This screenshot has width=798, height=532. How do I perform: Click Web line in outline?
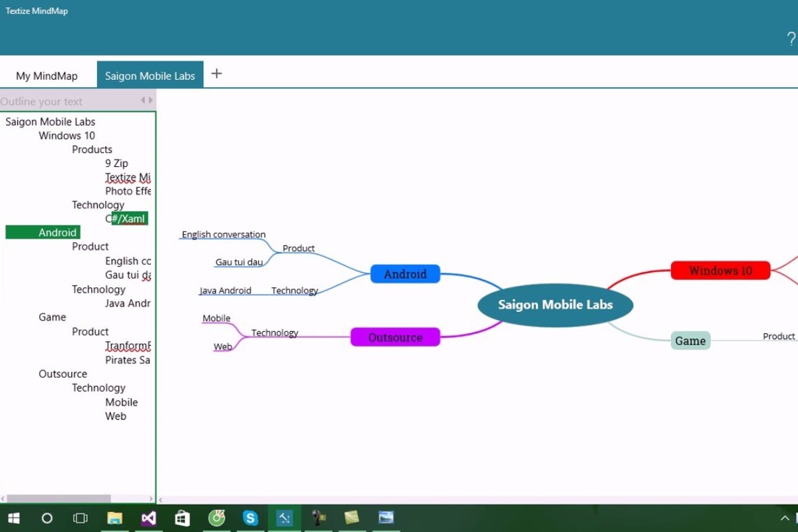[115, 416]
